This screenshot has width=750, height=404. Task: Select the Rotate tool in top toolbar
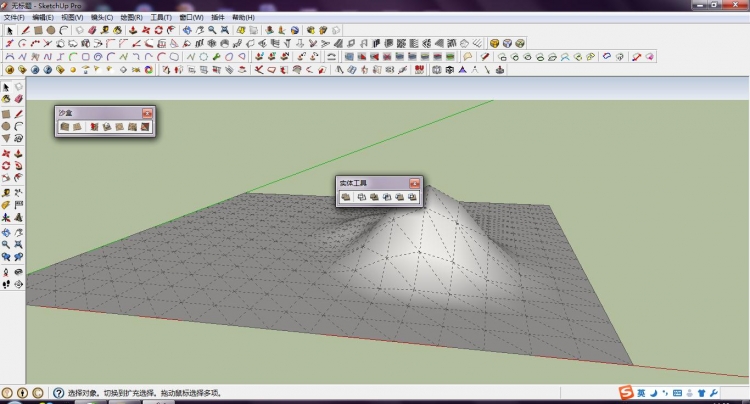pyautogui.click(x=158, y=30)
